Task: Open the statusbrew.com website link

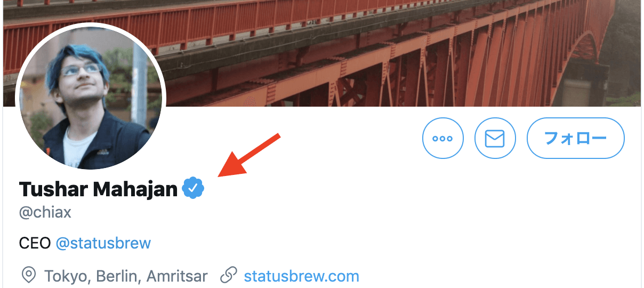Action: click(301, 276)
